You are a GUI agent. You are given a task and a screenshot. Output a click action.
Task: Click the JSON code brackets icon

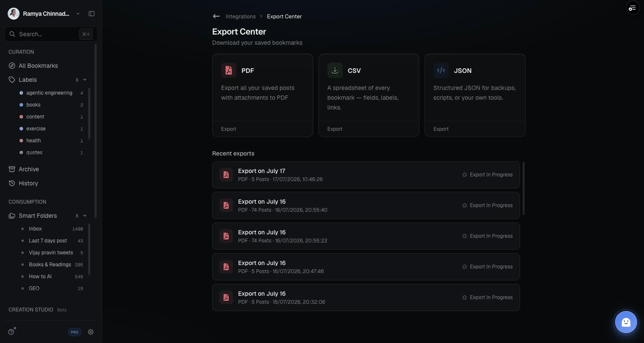(441, 70)
